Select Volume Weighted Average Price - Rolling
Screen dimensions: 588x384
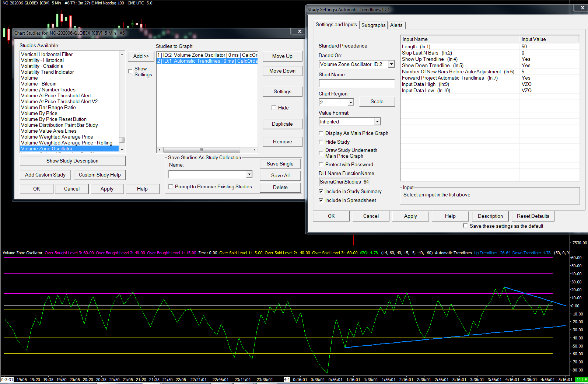(x=69, y=143)
